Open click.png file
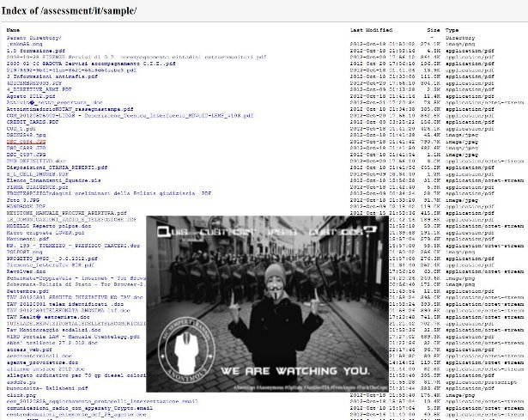The image size is (528, 420). [x=21, y=395]
